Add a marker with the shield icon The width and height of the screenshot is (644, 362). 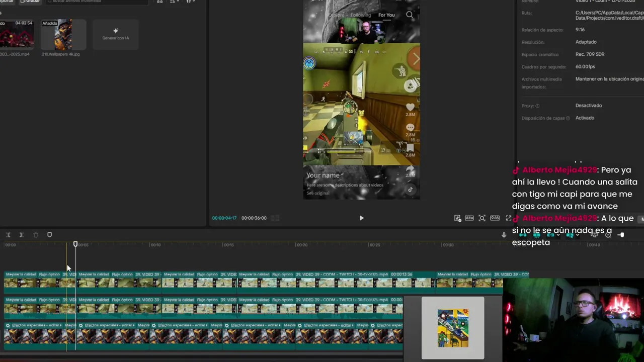49,235
